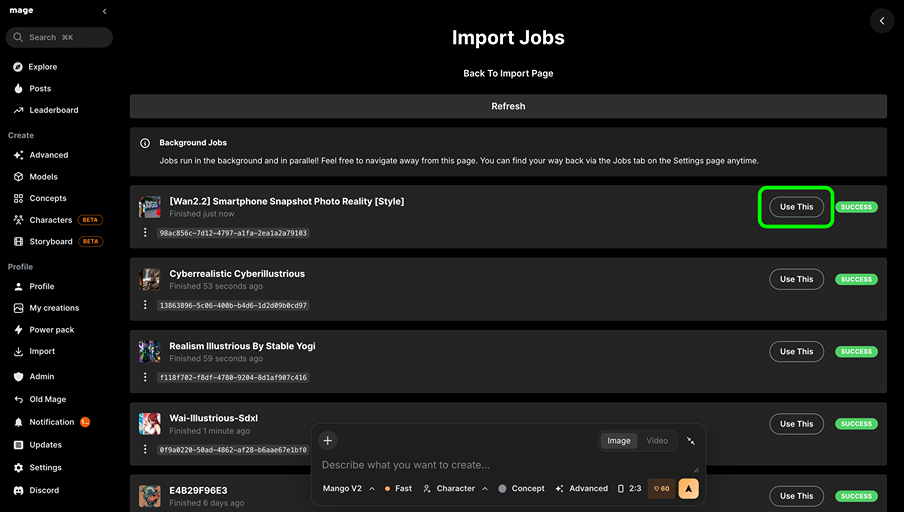
Task: Open the Storyboard menu item
Action: (50, 242)
